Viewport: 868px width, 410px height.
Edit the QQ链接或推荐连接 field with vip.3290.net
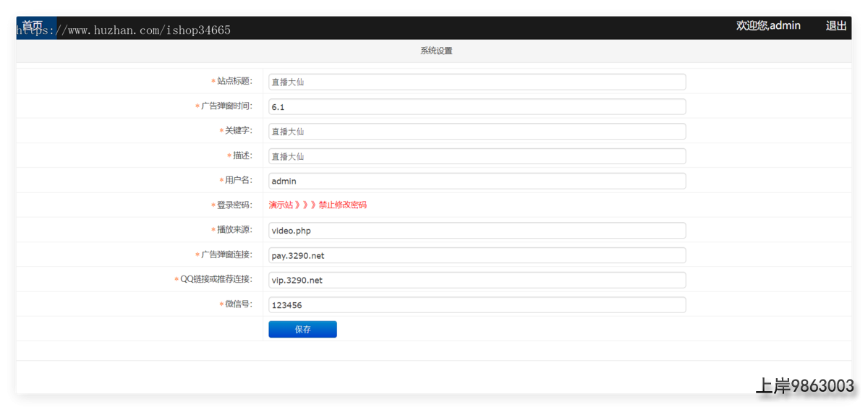(477, 280)
